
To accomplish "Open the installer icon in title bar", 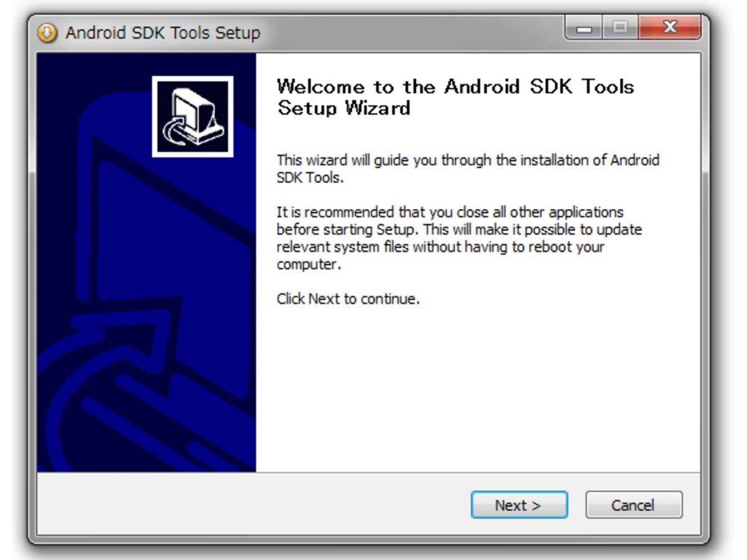I will 48,32.
